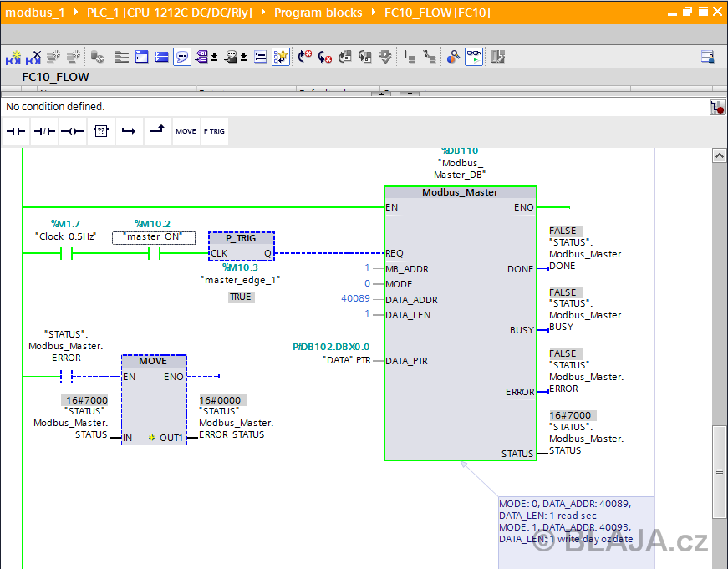Toggle monitoring on/off glasses icon

[x=474, y=57]
